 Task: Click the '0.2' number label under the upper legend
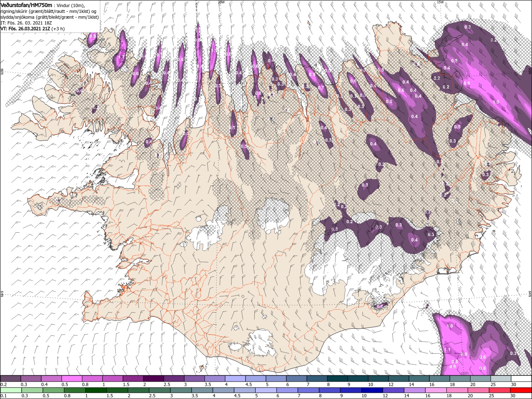[x=3, y=384]
